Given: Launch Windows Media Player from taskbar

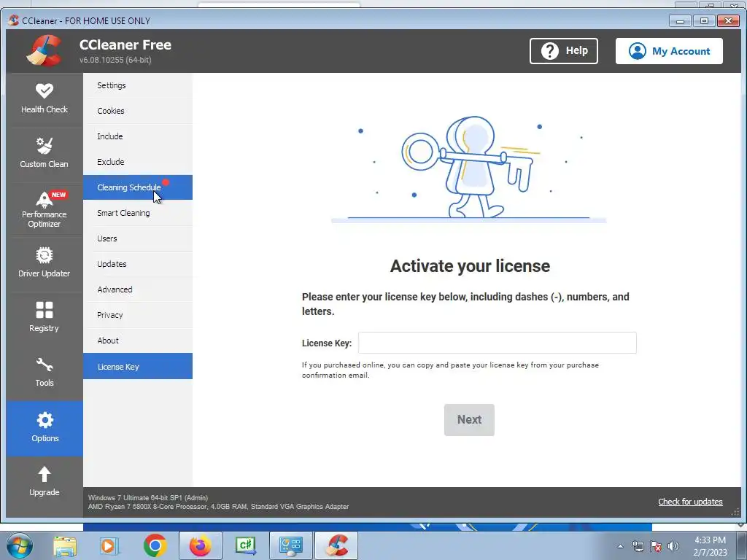Looking at the screenshot, I should click(109, 546).
